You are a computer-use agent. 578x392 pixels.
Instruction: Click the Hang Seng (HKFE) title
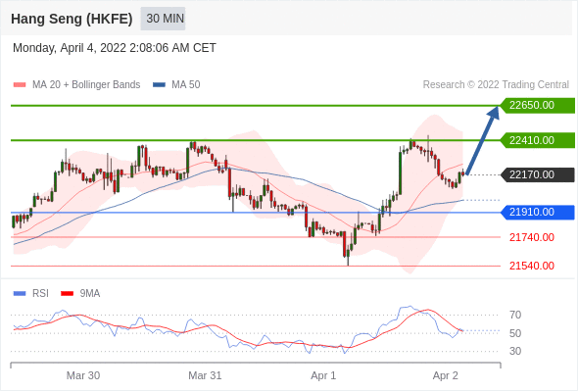[72, 19]
